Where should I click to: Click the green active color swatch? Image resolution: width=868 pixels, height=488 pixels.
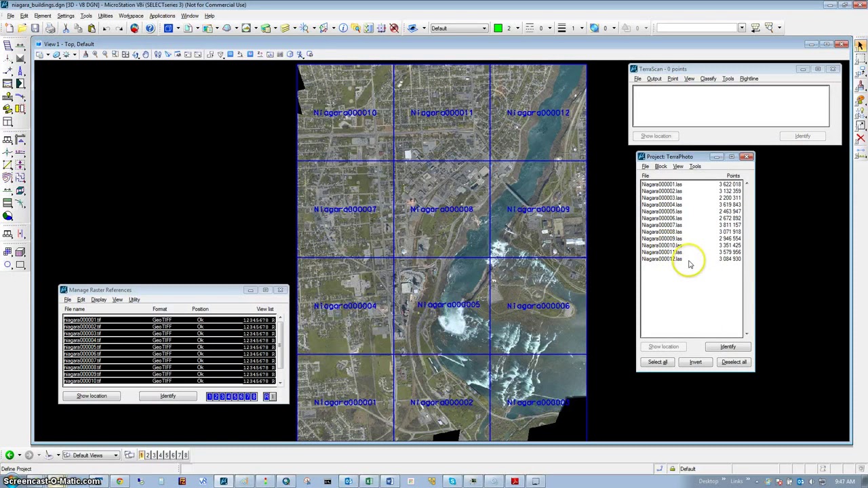pos(498,28)
